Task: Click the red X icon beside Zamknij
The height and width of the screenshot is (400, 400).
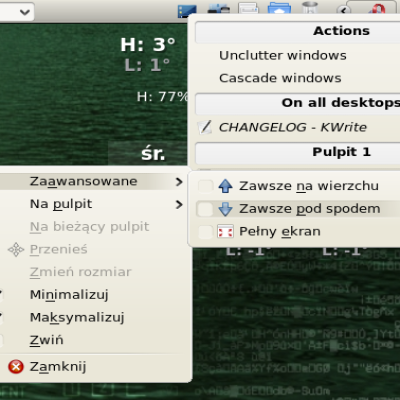Action: pyautogui.click(x=16, y=367)
